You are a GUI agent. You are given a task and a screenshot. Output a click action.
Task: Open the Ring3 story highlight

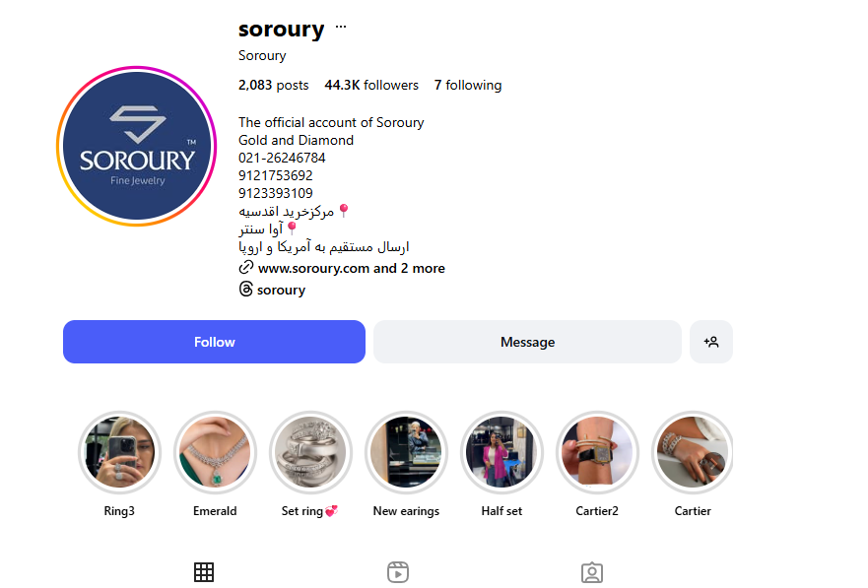click(119, 452)
